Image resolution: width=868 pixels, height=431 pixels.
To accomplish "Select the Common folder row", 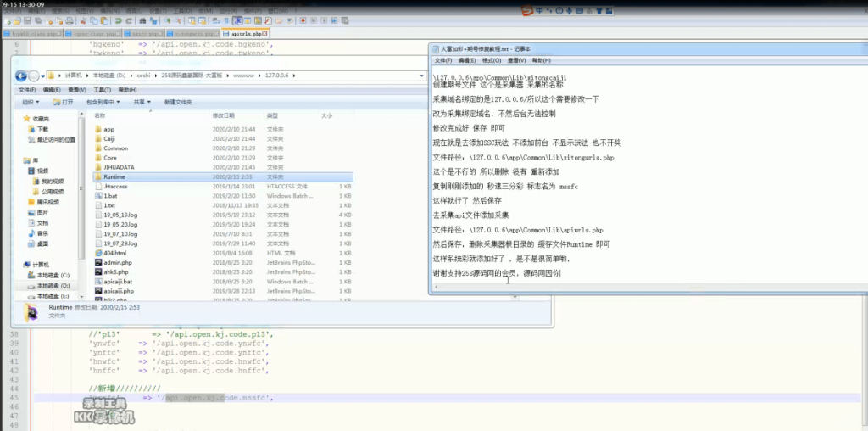I will pyautogui.click(x=223, y=148).
